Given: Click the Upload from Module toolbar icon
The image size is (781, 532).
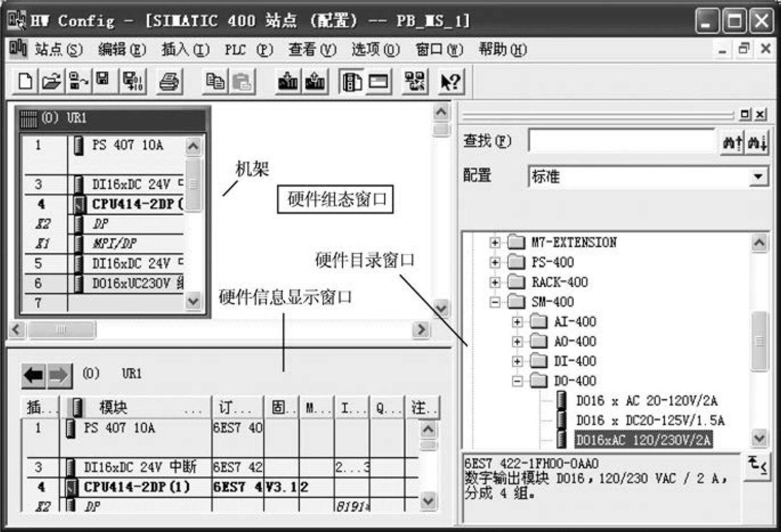Looking at the screenshot, I should tap(315, 82).
